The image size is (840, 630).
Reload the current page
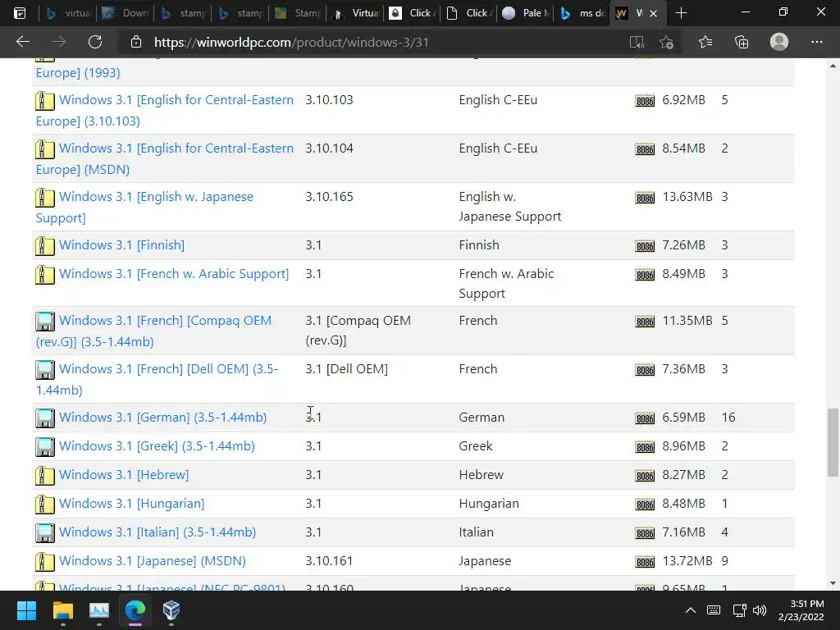[95, 42]
